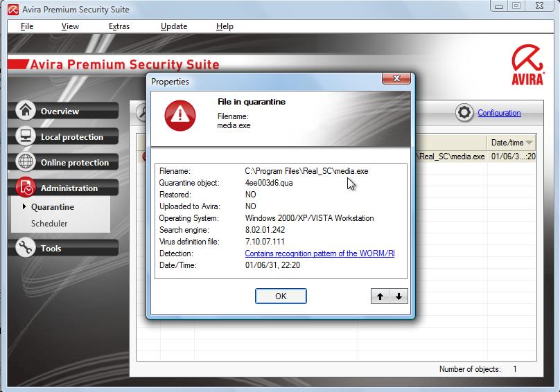
Task: Click the Tools wrench icon
Action: (x=26, y=248)
